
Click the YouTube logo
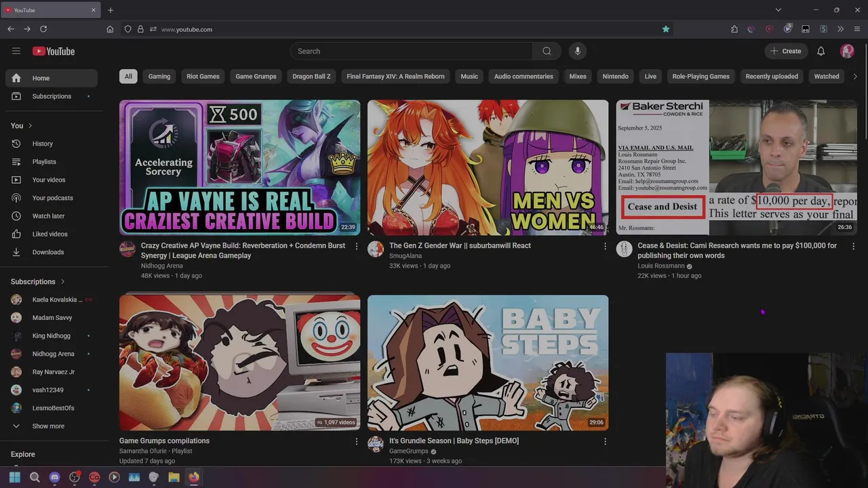(54, 52)
